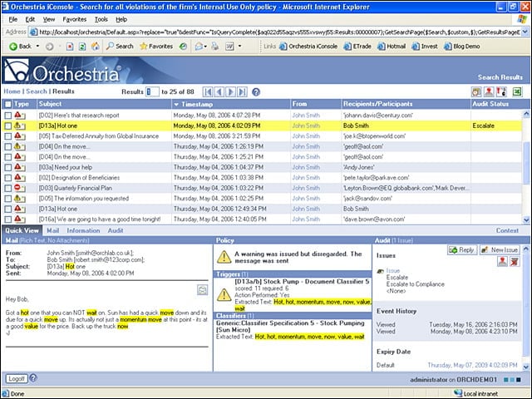This screenshot has width=532, height=399.
Task: Click the IE History icon
Action: click(x=183, y=47)
